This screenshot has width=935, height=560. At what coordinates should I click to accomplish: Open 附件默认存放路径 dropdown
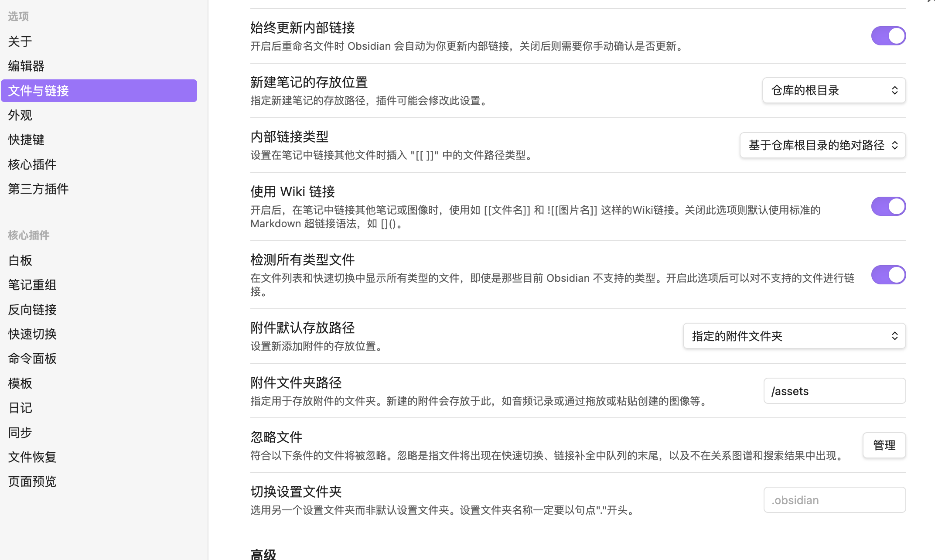[794, 336]
